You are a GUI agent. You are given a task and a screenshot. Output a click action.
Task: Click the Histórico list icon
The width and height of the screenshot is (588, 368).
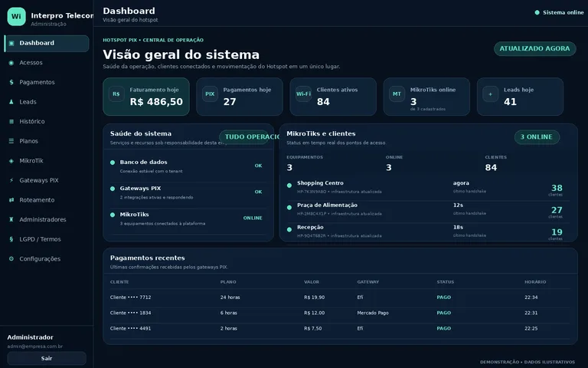(11, 121)
